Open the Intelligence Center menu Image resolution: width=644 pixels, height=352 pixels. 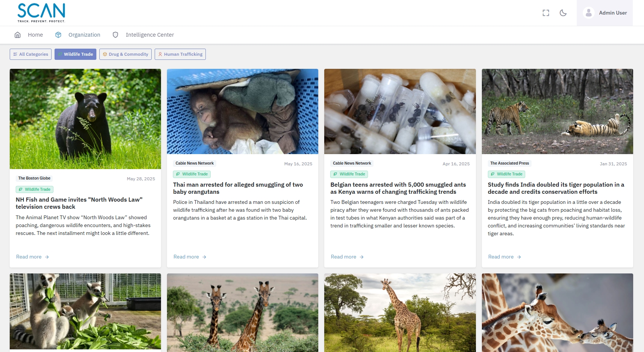point(149,35)
